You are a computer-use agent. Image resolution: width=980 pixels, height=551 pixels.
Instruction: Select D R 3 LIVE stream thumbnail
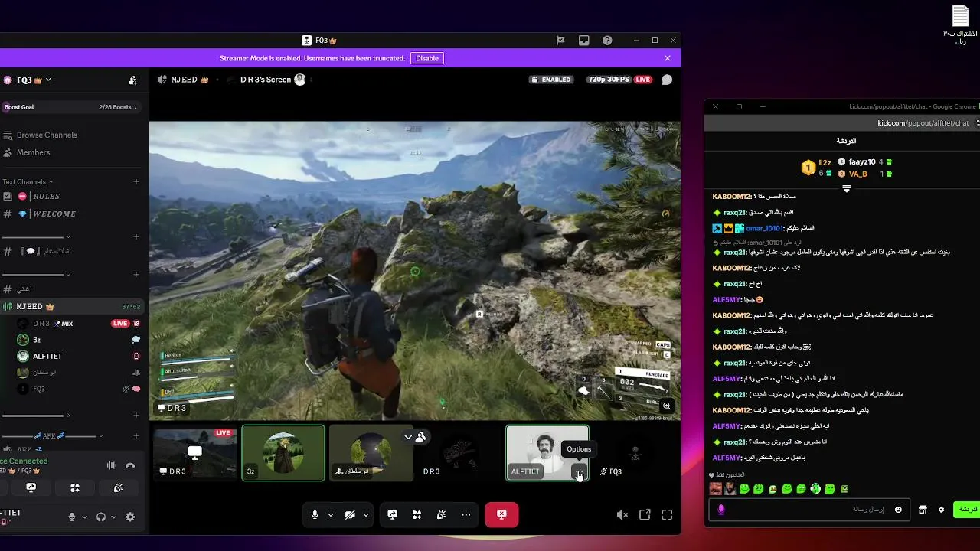pyautogui.click(x=195, y=454)
